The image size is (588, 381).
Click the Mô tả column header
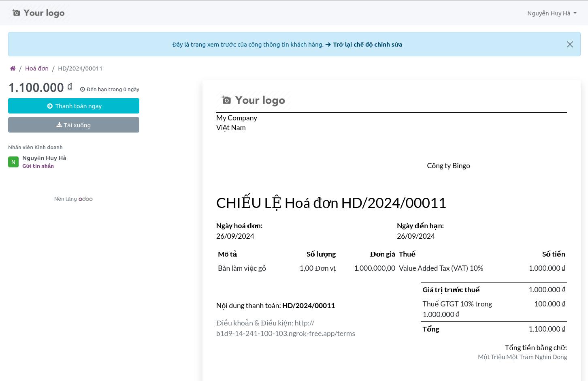coord(228,254)
